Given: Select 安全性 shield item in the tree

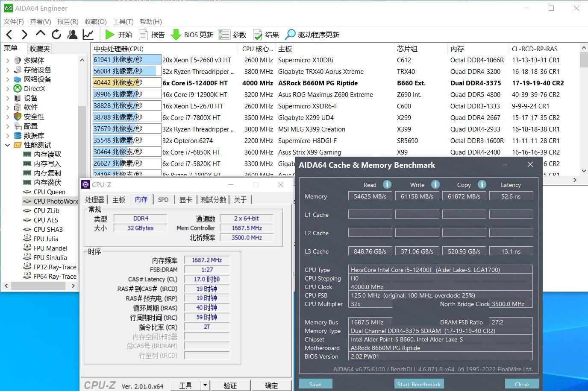Looking at the screenshot, I should (x=34, y=117).
